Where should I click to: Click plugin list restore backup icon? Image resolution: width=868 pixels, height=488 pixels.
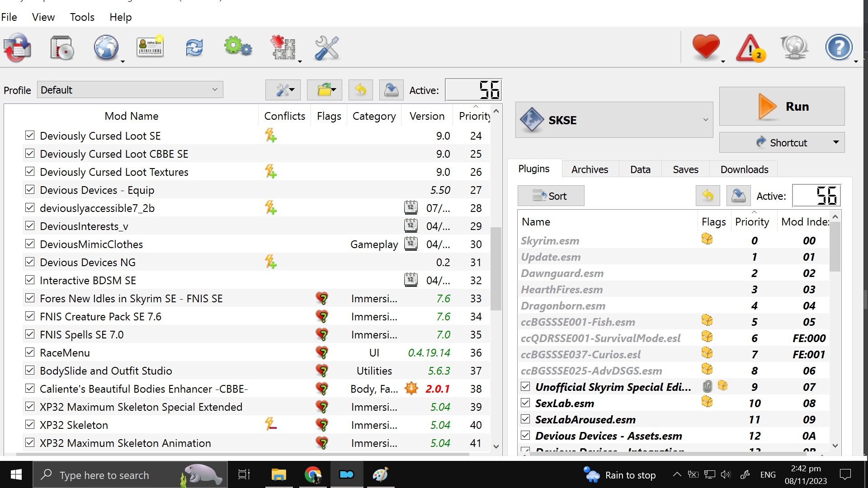[708, 196]
